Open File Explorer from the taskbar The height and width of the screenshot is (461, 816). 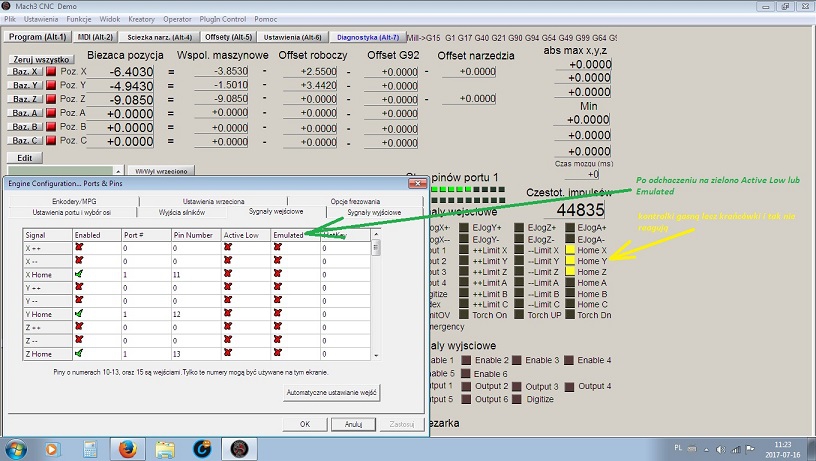pyautogui.click(x=165, y=449)
